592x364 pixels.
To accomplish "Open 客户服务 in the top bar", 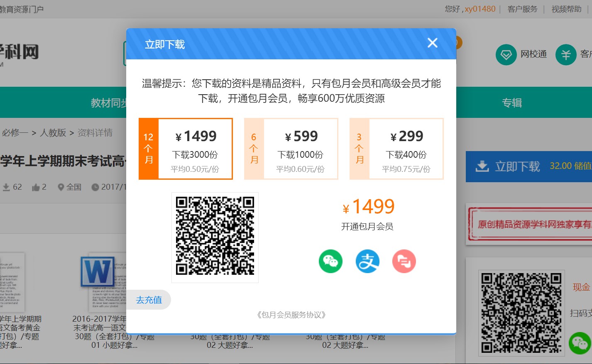I will [x=522, y=9].
